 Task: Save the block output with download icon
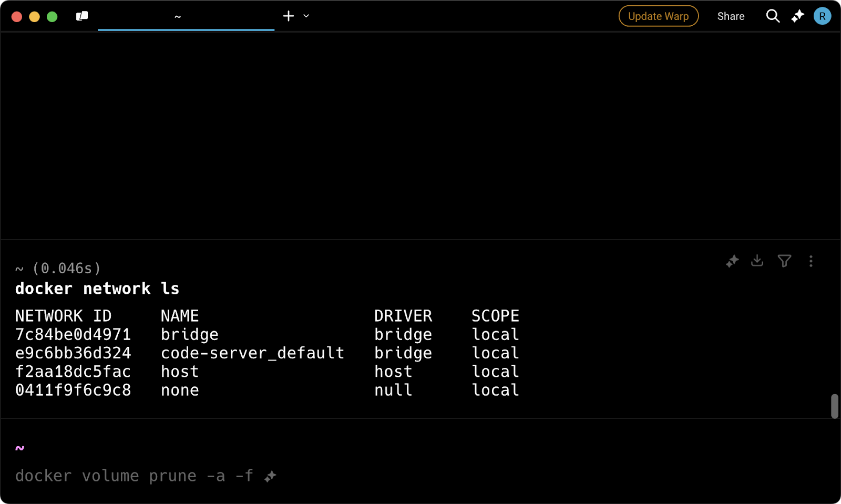[x=757, y=261]
